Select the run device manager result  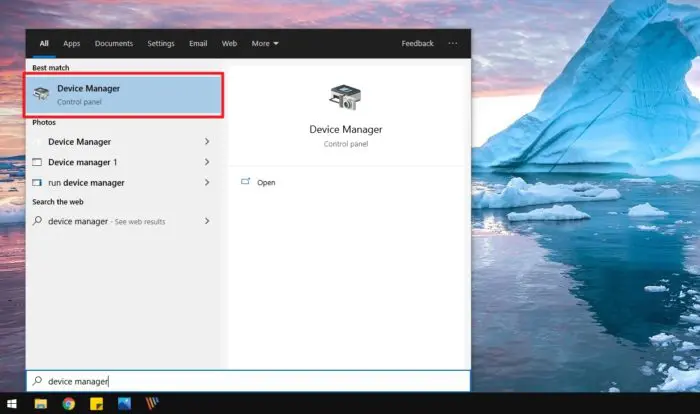[124, 183]
